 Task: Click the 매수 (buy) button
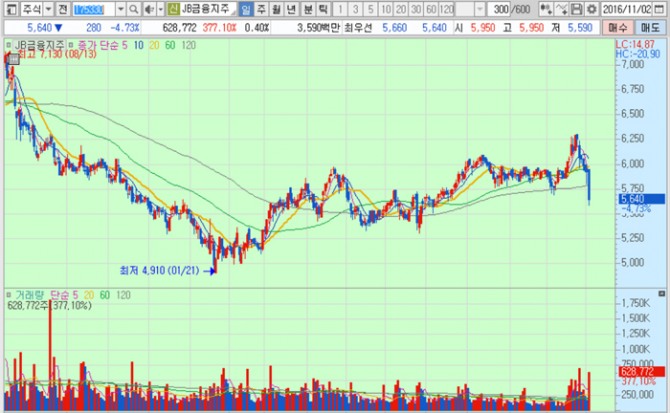617,28
